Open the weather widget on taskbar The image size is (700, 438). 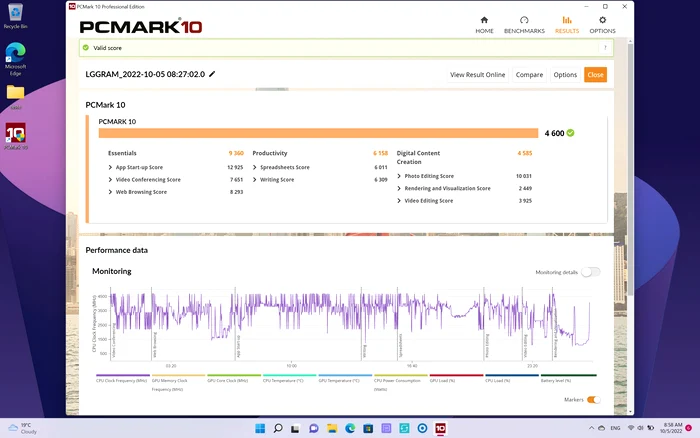[22, 428]
